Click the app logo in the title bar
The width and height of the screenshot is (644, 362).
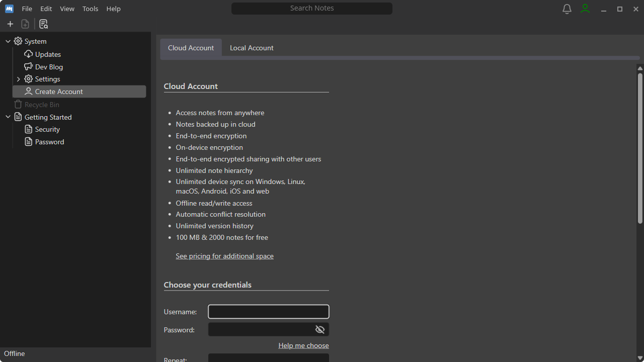pos(9,9)
